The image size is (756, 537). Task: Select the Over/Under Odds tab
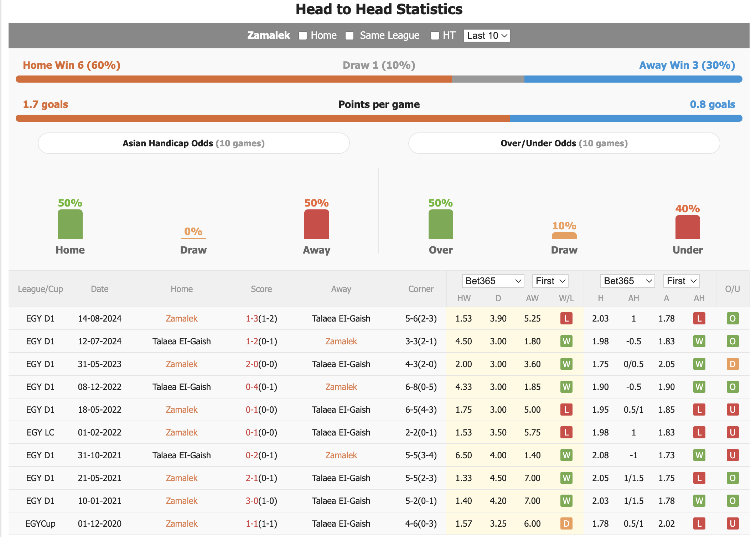pyautogui.click(x=564, y=143)
